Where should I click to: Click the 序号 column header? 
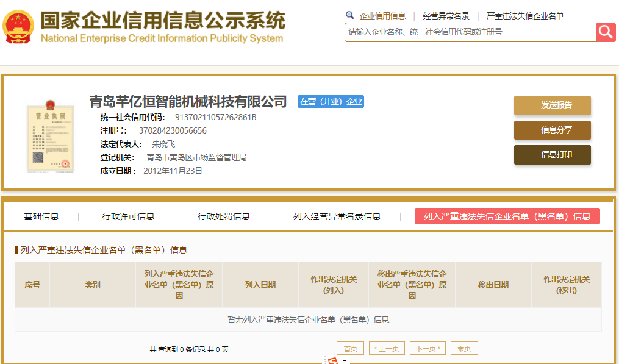coord(32,285)
